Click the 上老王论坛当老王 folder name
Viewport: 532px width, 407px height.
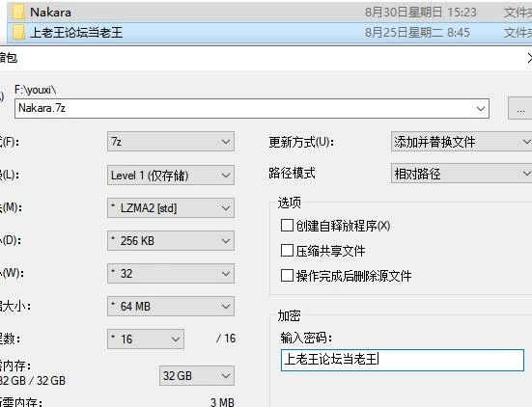(76, 33)
